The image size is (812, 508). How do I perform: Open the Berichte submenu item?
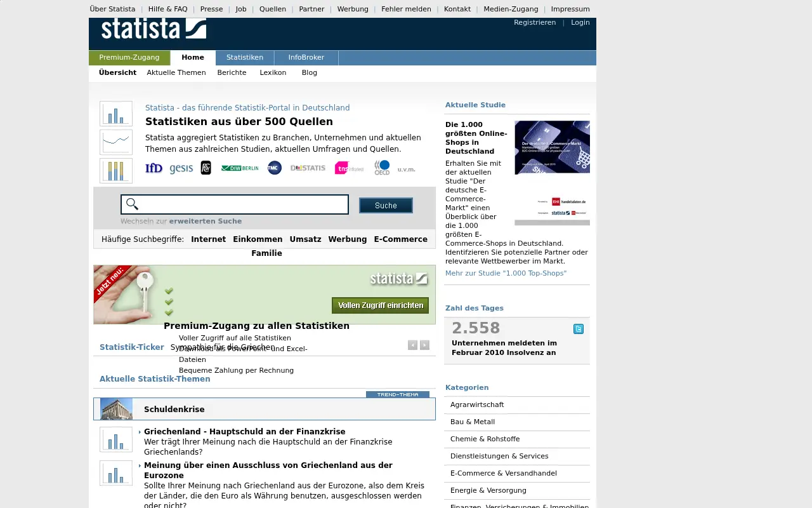coord(232,72)
